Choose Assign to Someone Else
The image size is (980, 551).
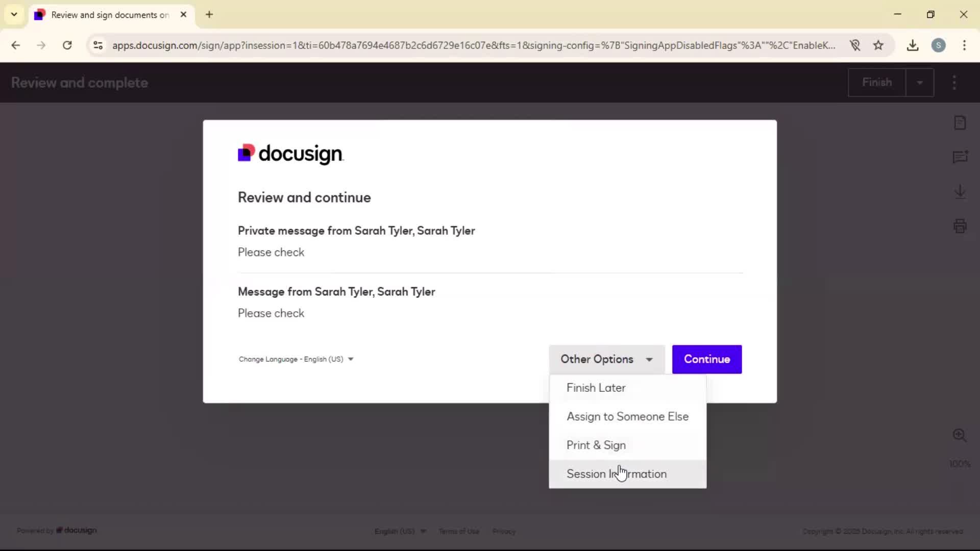click(x=627, y=416)
